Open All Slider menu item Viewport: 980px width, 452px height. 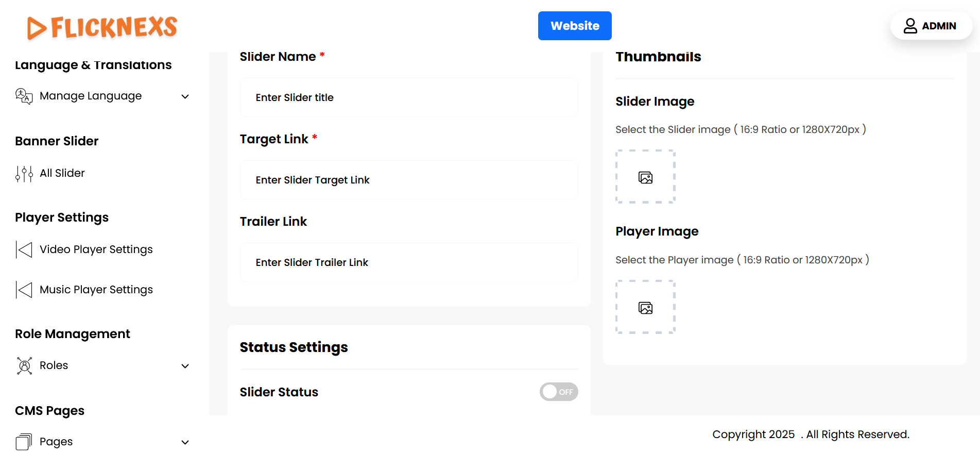click(x=62, y=173)
